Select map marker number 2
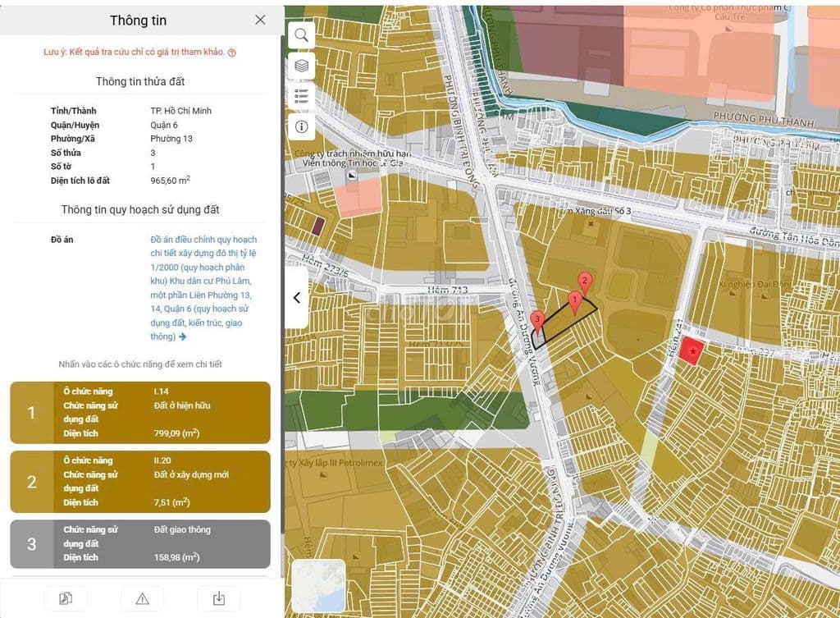Viewport: 840px width, 618px height. click(x=584, y=282)
